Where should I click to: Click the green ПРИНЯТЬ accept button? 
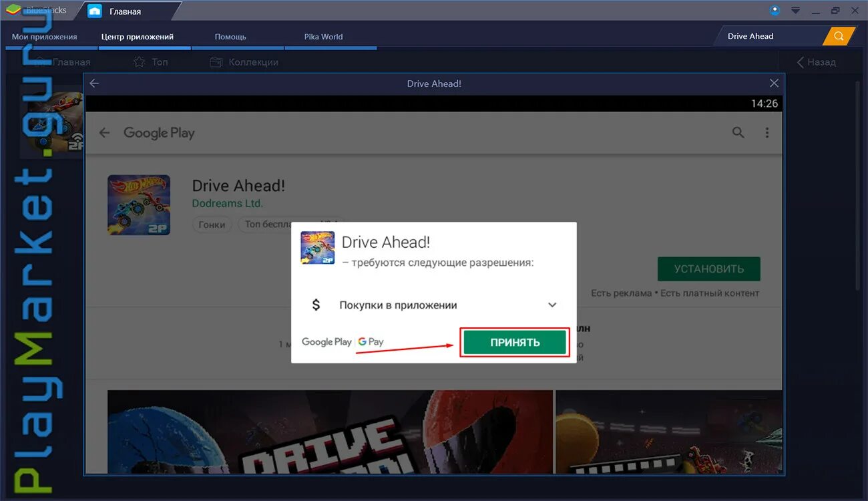click(515, 342)
